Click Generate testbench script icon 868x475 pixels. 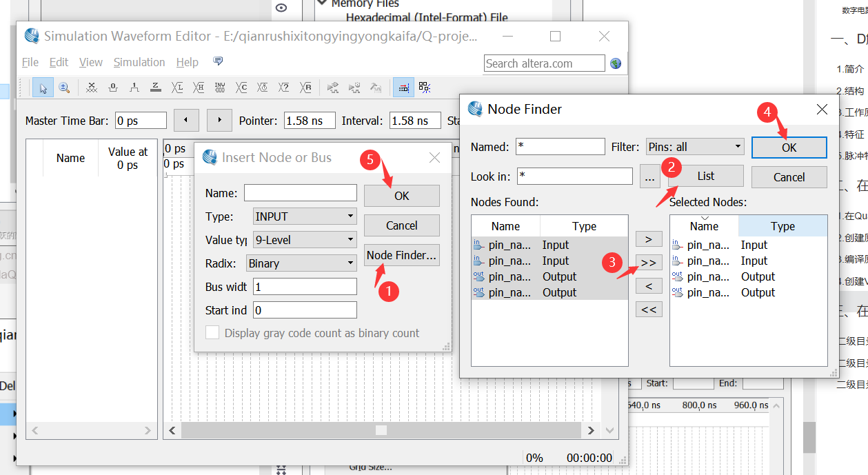coord(376,88)
